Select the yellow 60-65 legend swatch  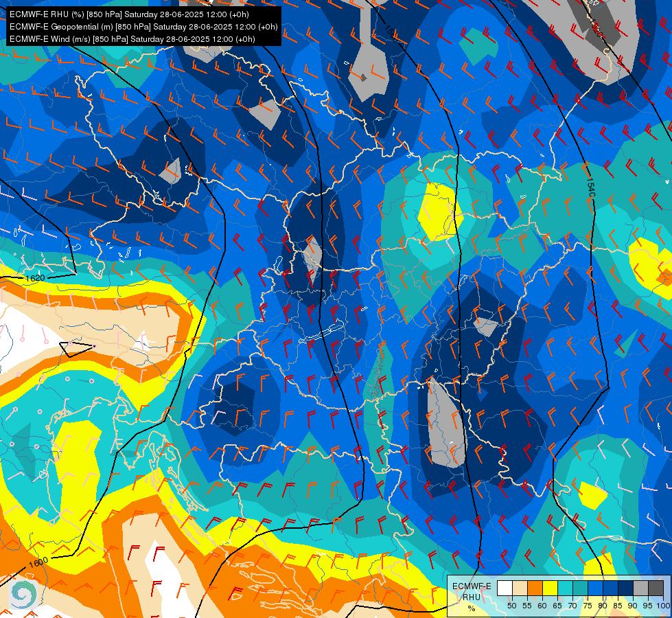(551, 588)
